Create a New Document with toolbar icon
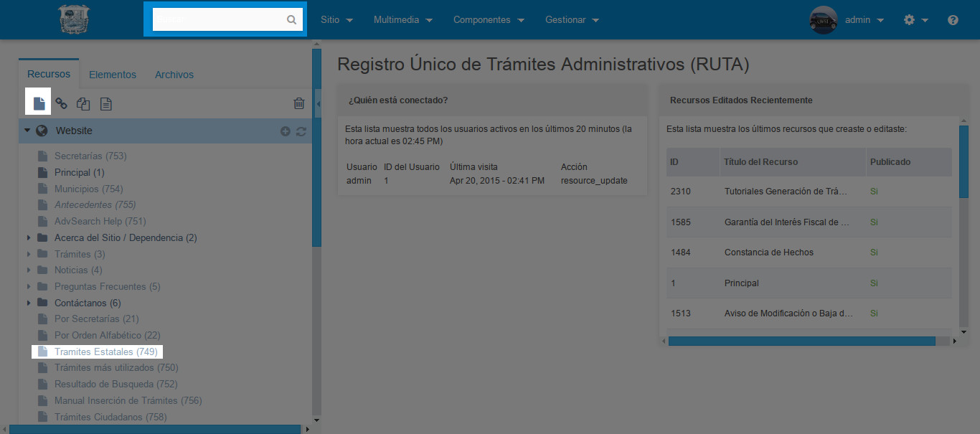This screenshot has height=434, width=980. coord(39,103)
